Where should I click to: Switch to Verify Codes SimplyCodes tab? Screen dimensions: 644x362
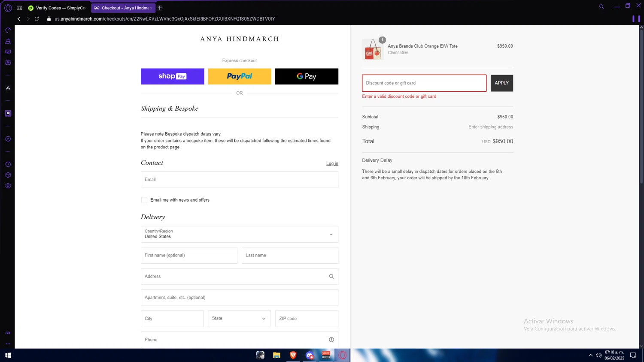click(57, 8)
